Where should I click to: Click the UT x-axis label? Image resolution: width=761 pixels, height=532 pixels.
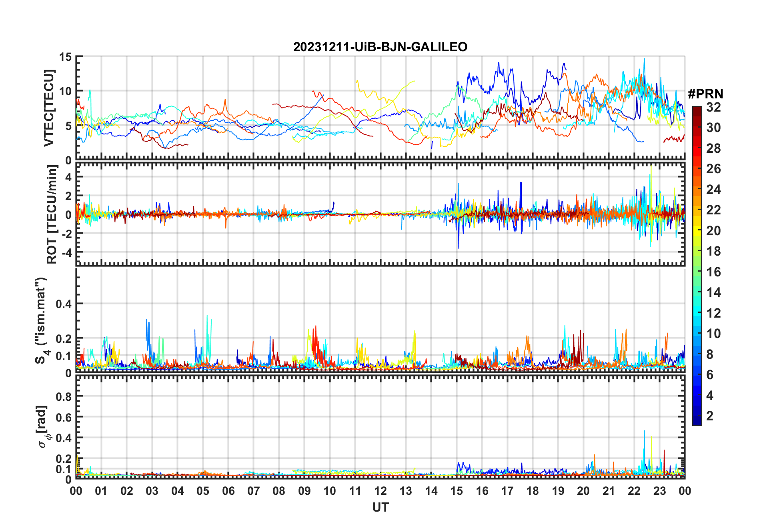pos(380,507)
